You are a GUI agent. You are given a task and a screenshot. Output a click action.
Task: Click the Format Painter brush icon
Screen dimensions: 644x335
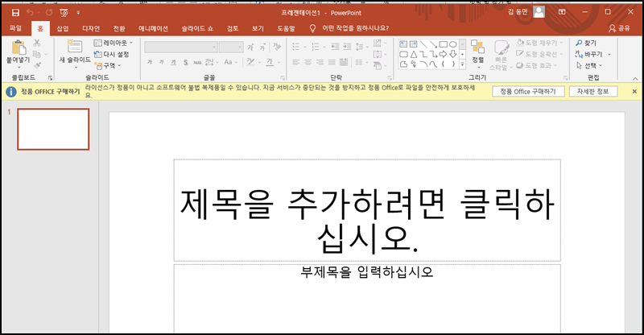pyautogui.click(x=38, y=65)
